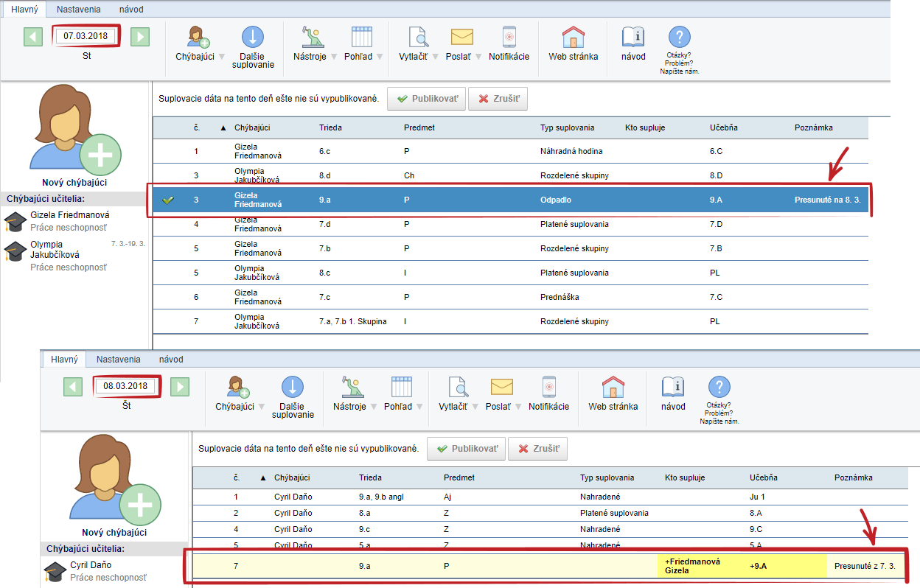Expand the Poslať dropdown arrow in upper toolbar
Screen dimensions: 920x588
pos(478,57)
